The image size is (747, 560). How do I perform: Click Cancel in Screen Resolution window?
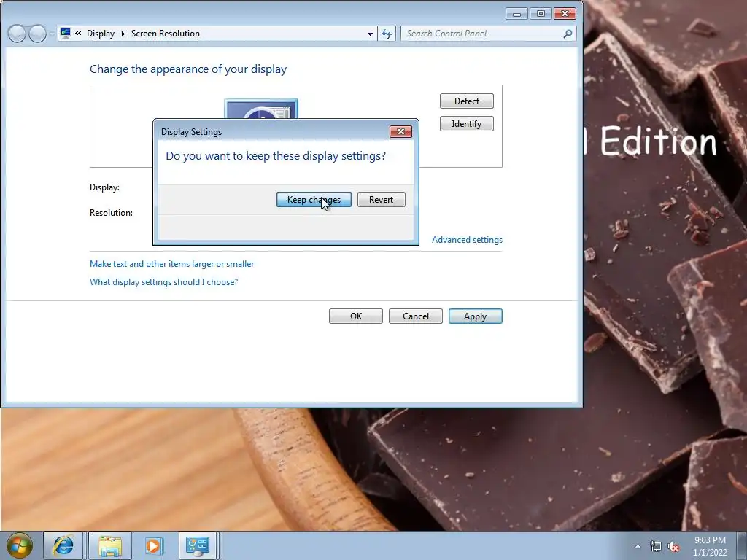click(415, 316)
